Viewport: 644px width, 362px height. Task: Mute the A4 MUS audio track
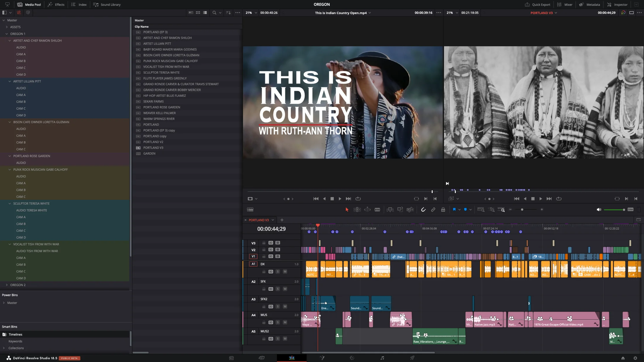tap(285, 322)
